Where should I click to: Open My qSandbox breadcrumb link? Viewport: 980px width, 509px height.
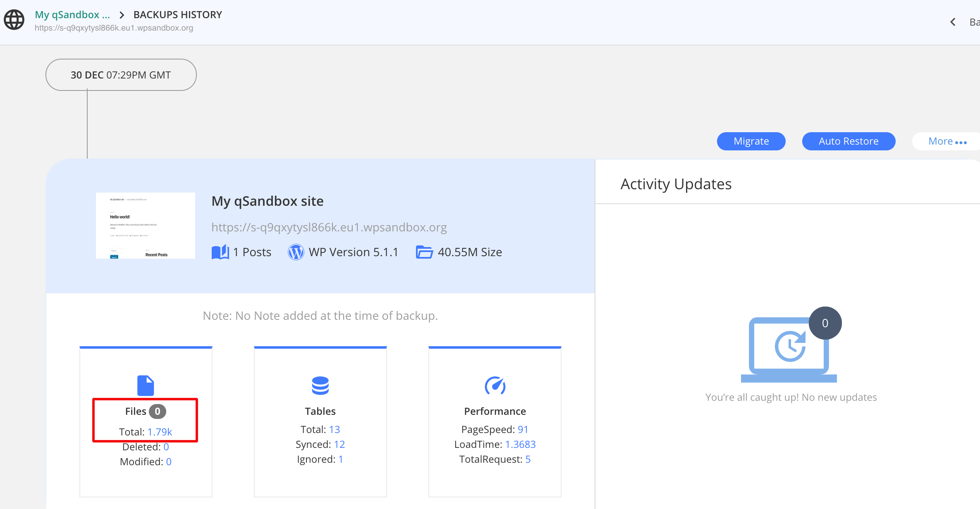[72, 15]
